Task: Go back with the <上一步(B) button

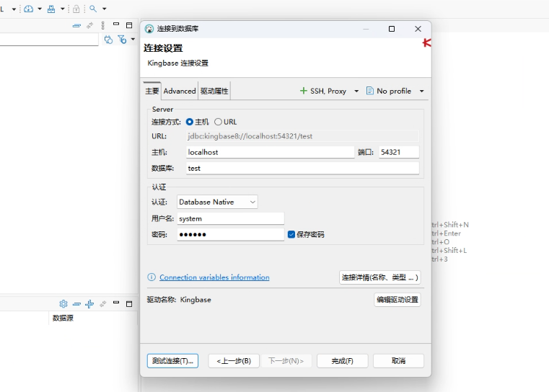Action: (234, 361)
